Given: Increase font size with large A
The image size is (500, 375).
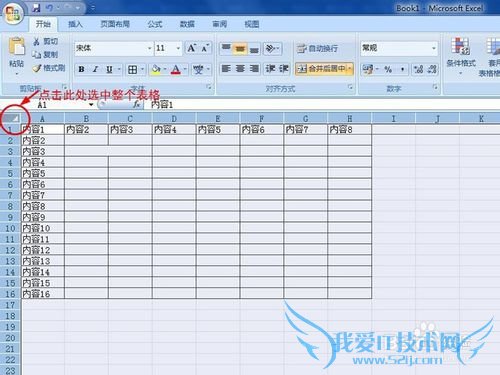Looking at the screenshot, I should point(191,48).
